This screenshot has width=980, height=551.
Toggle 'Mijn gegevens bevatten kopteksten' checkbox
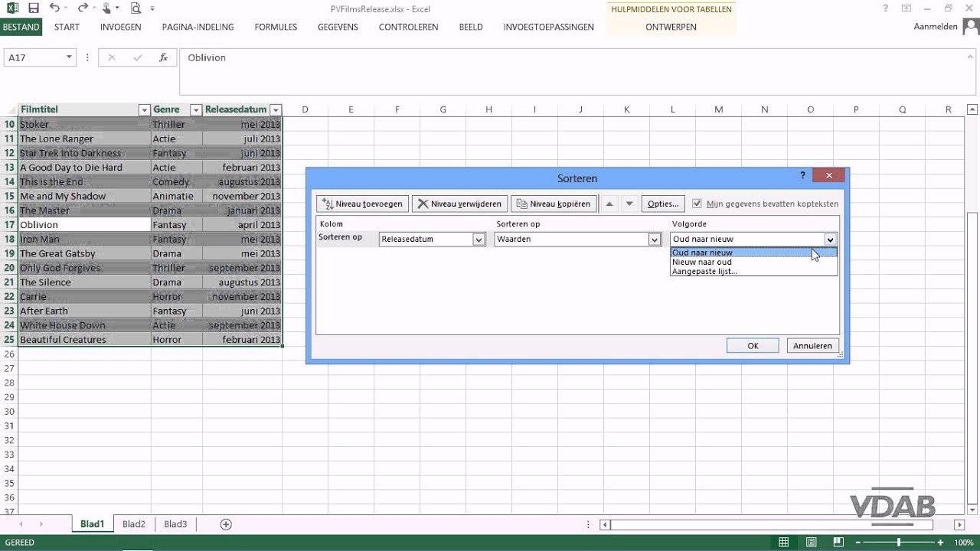click(x=697, y=204)
